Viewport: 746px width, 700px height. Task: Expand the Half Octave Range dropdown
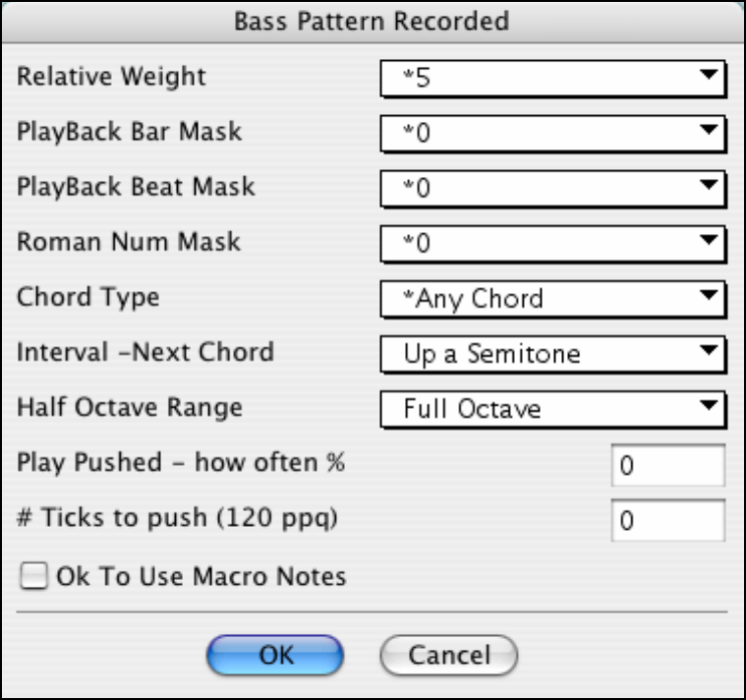[550, 408]
